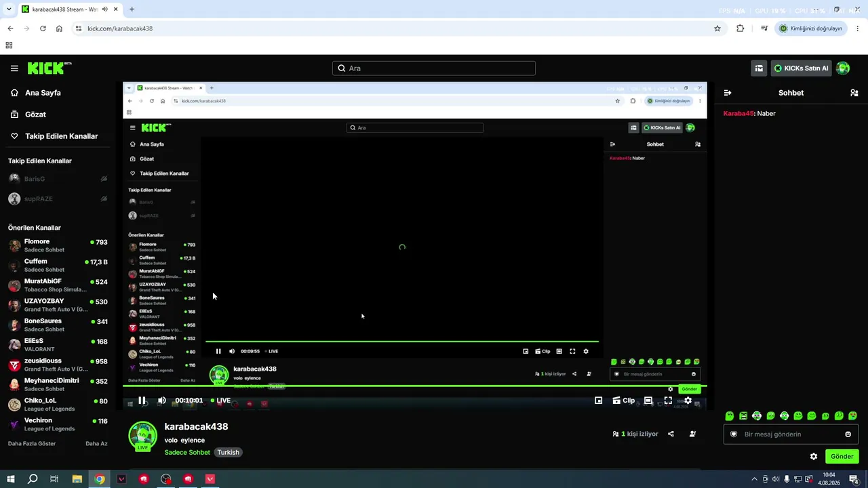Screen dimensions: 868x488
Task: Click Kimliğinizi doğrulayın profile button
Action: click(x=811, y=28)
